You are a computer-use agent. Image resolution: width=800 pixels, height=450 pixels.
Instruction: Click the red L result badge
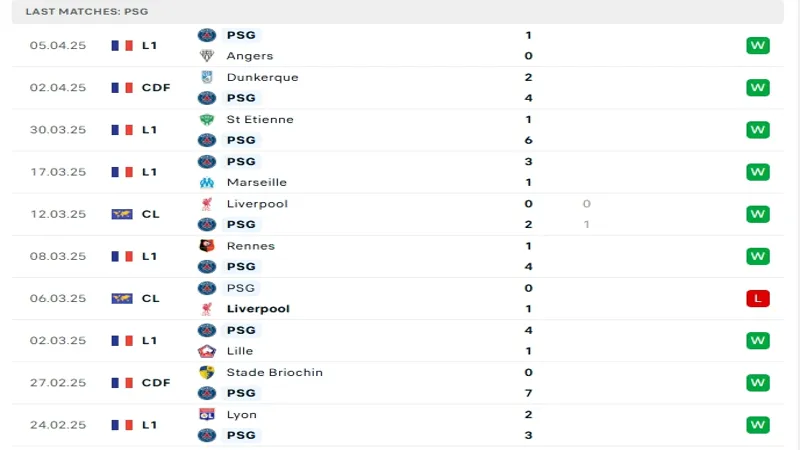click(x=758, y=298)
